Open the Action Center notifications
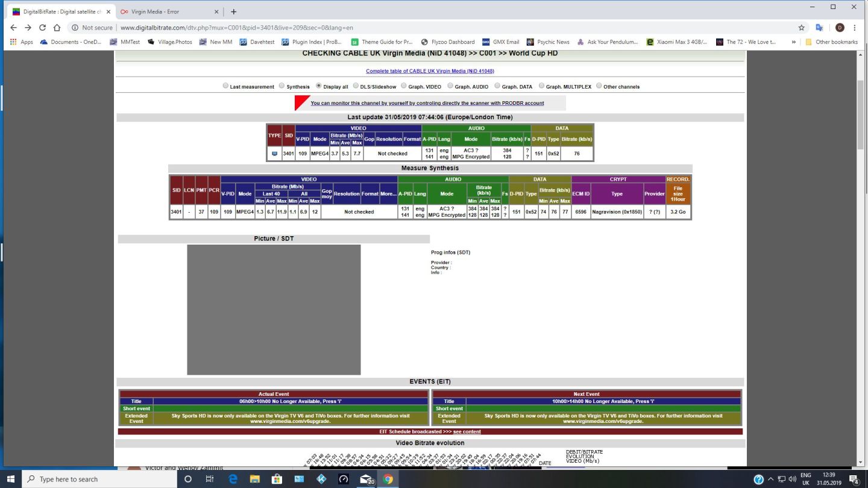This screenshot has height=488, width=868. [x=854, y=479]
